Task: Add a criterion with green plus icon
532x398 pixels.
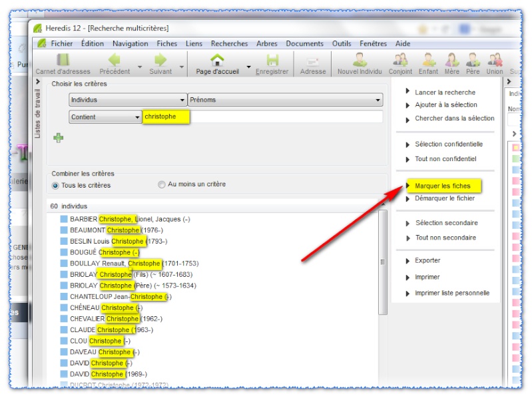Action: coord(59,138)
